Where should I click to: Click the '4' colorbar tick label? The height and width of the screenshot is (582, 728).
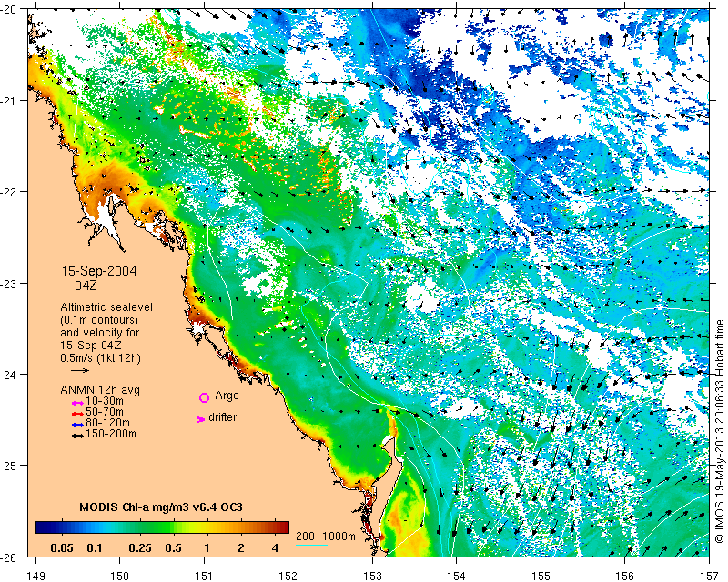[275, 548]
